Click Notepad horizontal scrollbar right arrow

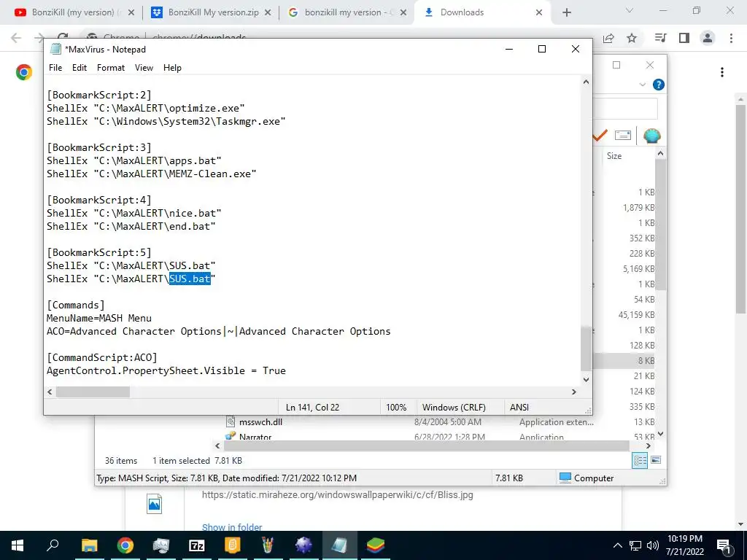coord(573,392)
